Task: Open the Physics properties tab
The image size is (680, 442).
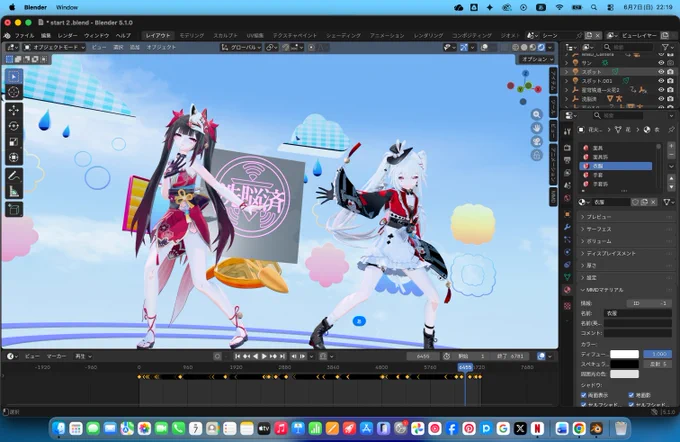Action: pyautogui.click(x=567, y=252)
